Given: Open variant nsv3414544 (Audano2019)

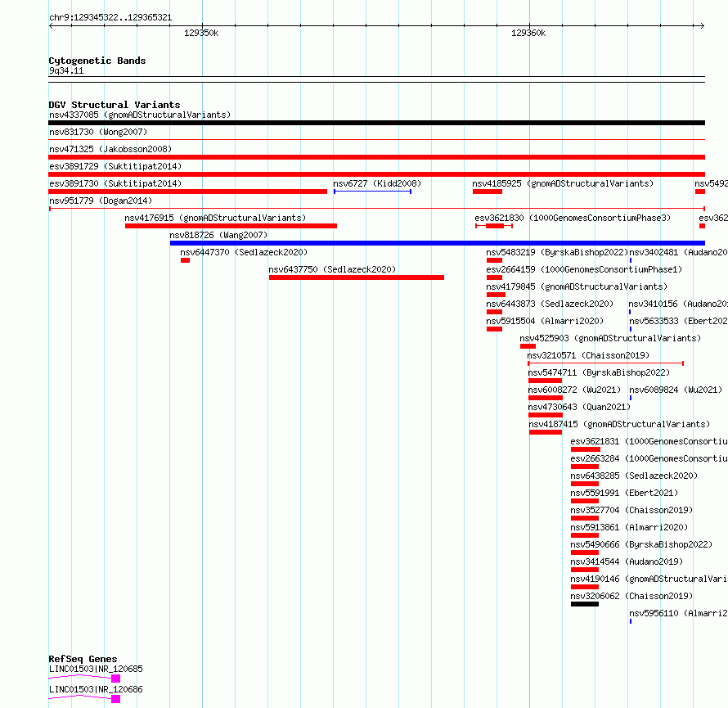Looking at the screenshot, I should [627, 561].
